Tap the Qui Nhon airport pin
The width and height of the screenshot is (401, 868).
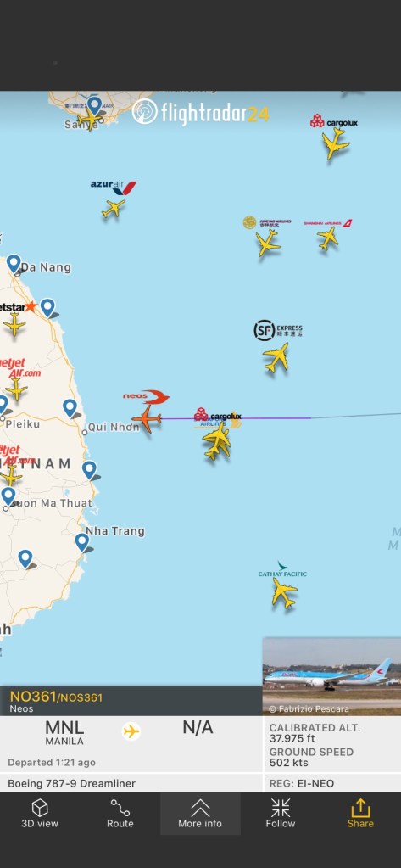(70, 408)
